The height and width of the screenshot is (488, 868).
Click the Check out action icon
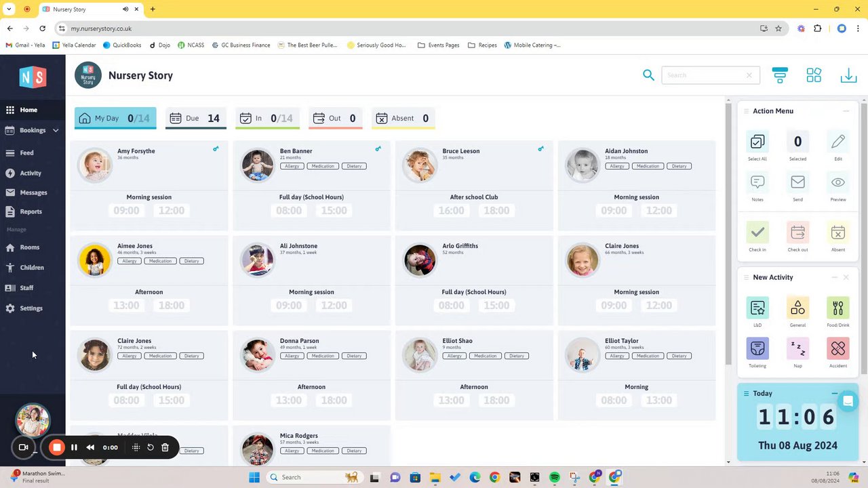pyautogui.click(x=797, y=232)
